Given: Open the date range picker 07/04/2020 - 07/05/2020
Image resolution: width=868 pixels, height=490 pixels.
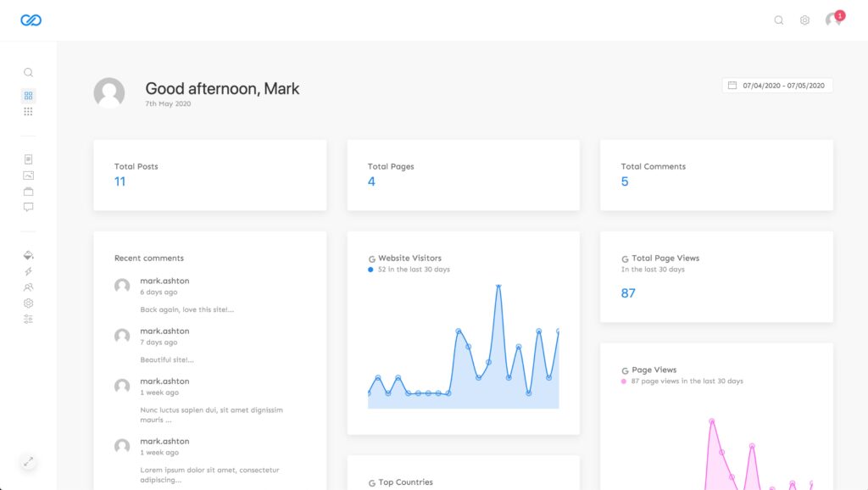Looking at the screenshot, I should [777, 86].
